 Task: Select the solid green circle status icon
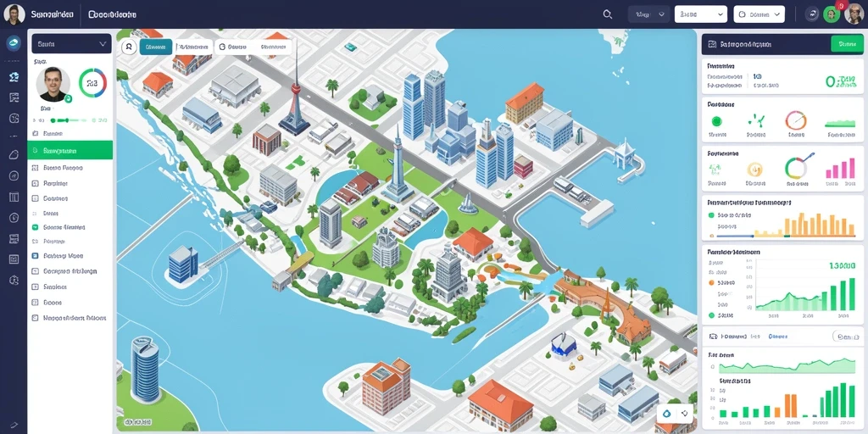pyautogui.click(x=717, y=120)
